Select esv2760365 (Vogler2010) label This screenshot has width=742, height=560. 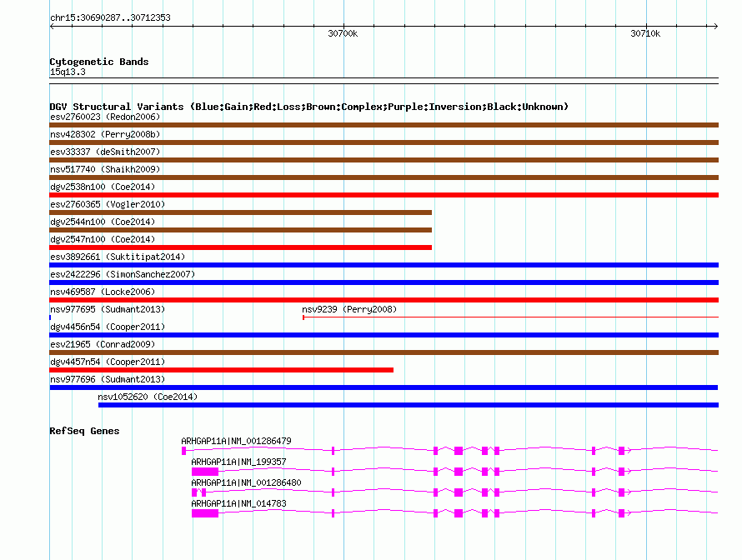pyautogui.click(x=108, y=204)
